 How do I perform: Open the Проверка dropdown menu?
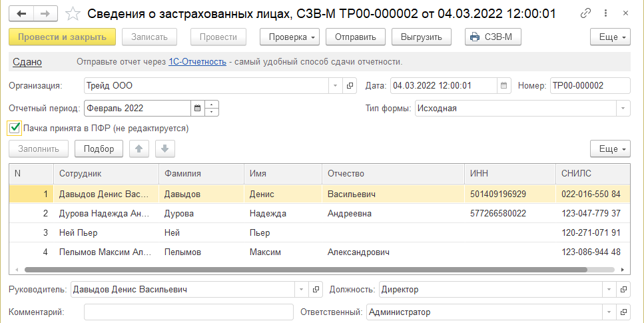(x=290, y=37)
